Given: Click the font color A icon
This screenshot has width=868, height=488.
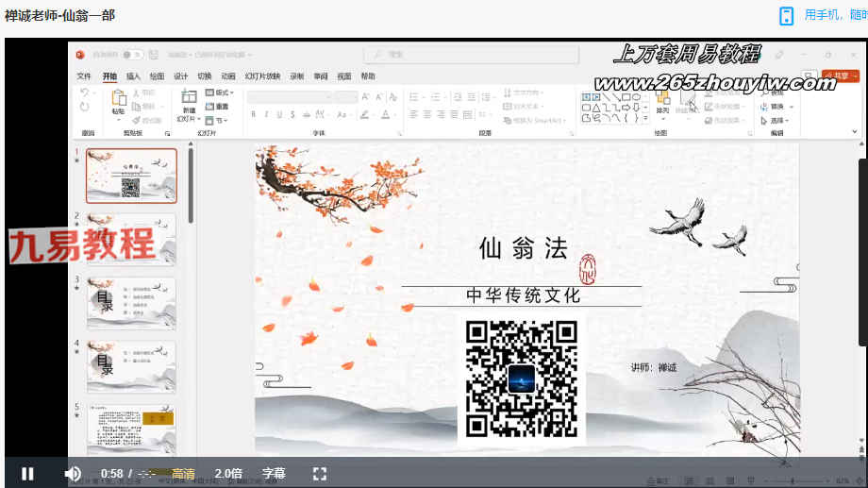Looking at the screenshot, I should pos(385,114).
